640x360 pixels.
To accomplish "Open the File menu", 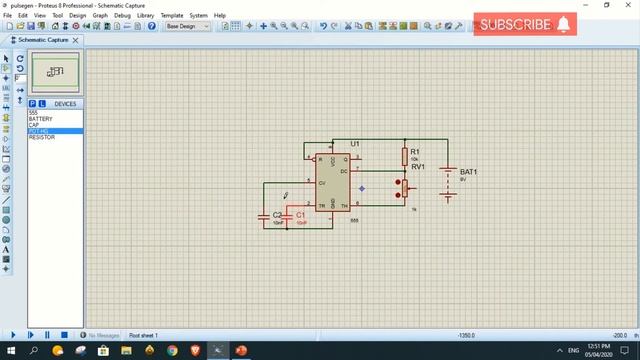I will coord(7,16).
